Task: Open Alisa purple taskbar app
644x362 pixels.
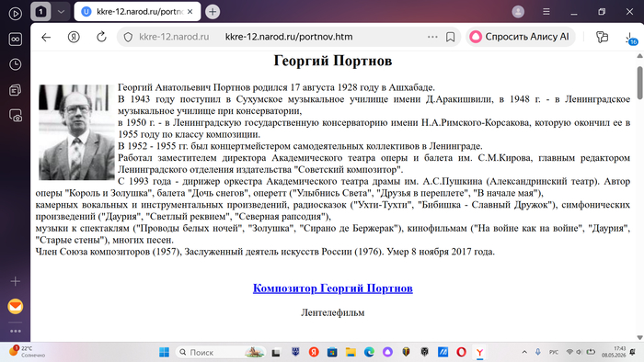Action: (x=387, y=352)
